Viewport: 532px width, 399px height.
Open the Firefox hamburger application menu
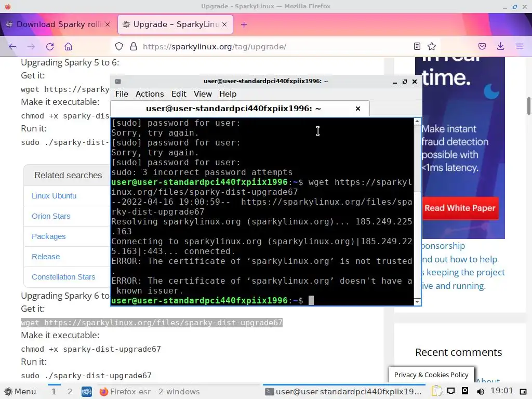(520, 46)
